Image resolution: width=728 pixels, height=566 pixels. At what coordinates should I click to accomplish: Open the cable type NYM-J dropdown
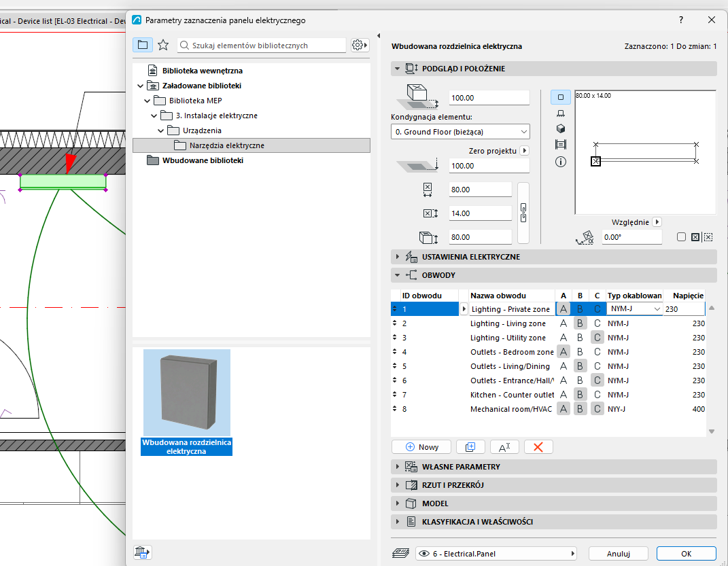(x=634, y=309)
